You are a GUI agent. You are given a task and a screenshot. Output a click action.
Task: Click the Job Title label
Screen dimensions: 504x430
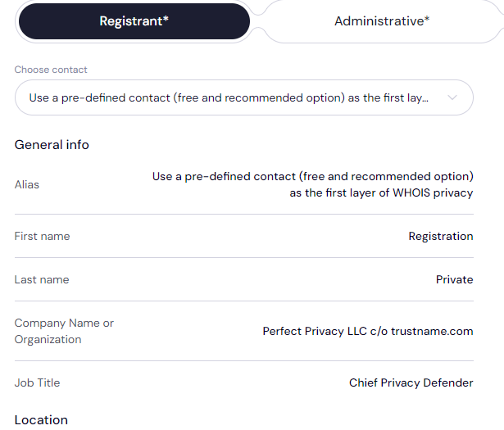(x=37, y=382)
